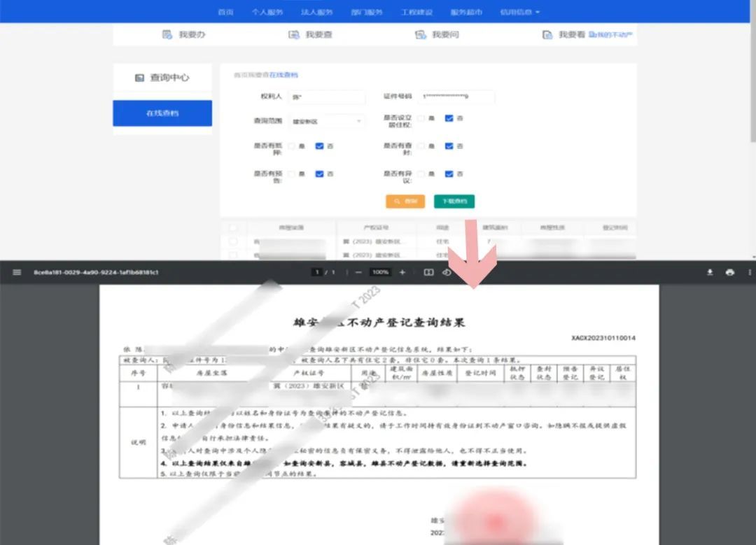Open the PDF more options three-dot menu
Viewport: 756px width, 545px height.
748,272
